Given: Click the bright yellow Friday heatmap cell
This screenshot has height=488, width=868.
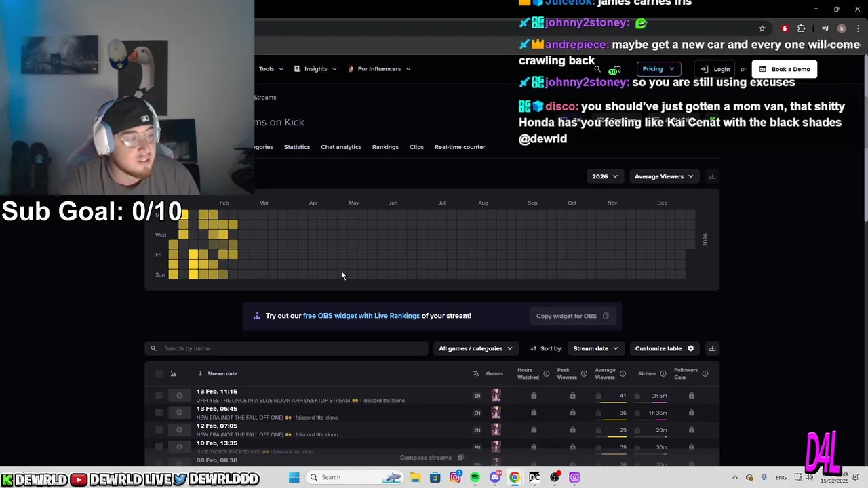Looking at the screenshot, I should (193, 255).
